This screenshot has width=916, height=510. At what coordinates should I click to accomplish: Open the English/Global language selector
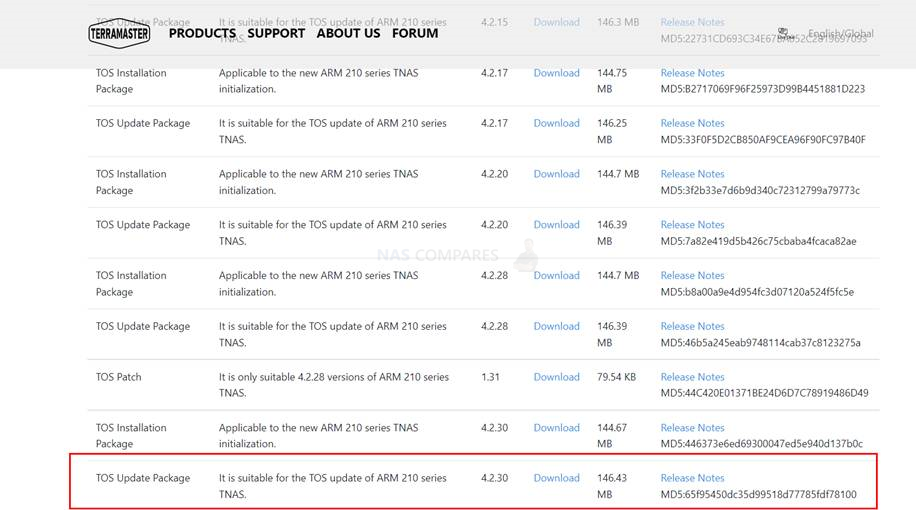[x=841, y=33]
